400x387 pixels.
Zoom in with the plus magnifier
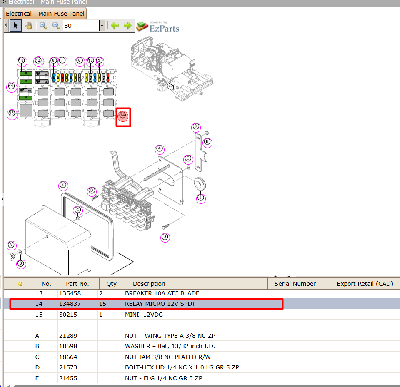pyautogui.click(x=43, y=26)
